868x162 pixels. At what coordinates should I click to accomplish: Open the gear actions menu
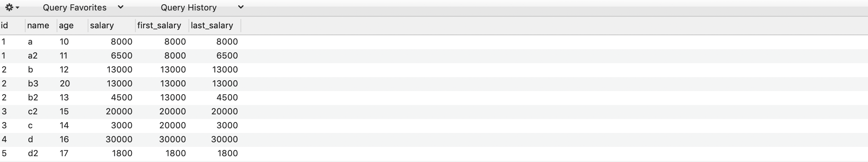point(12,8)
